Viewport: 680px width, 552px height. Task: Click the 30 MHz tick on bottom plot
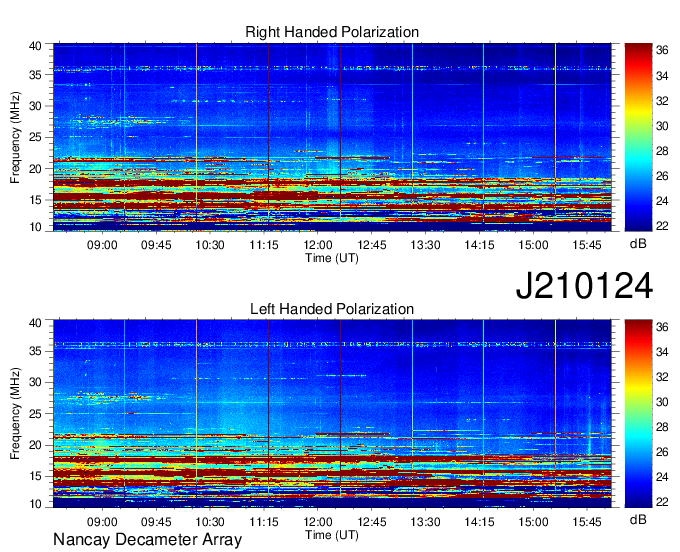[x=35, y=382]
